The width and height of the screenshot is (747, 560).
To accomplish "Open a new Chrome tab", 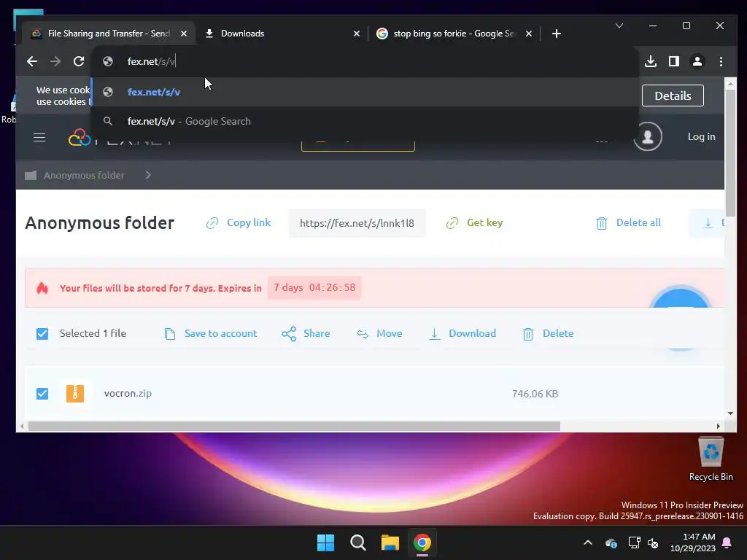I will 557,34.
